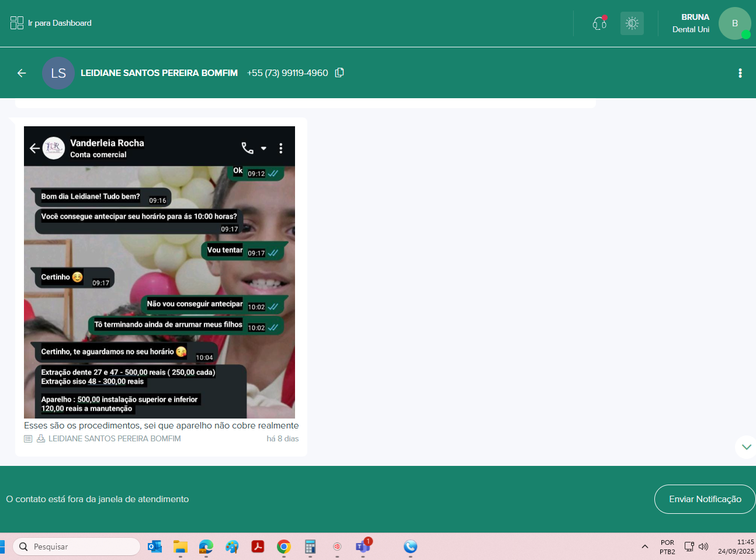Open the volume control tray icon
The height and width of the screenshot is (560, 756).
pos(703,547)
